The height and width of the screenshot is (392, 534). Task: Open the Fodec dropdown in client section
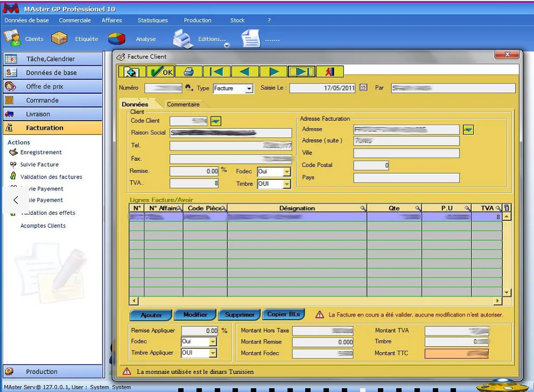[287, 172]
